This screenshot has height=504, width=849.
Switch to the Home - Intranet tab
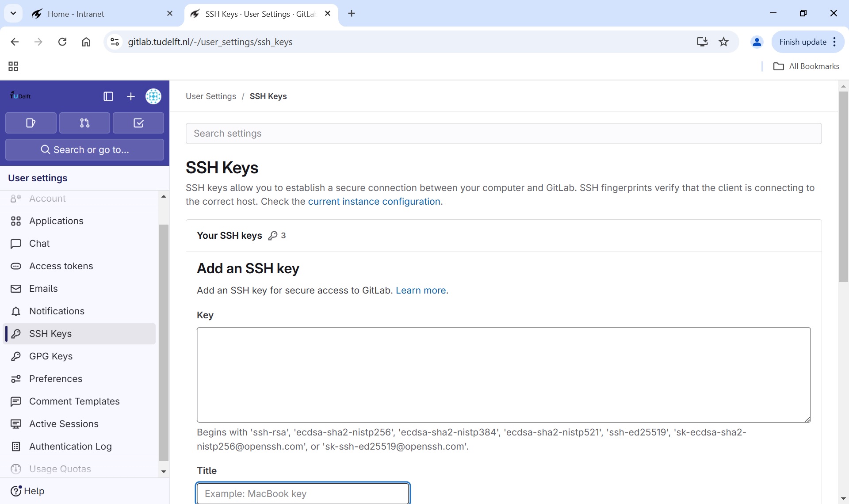click(x=102, y=14)
